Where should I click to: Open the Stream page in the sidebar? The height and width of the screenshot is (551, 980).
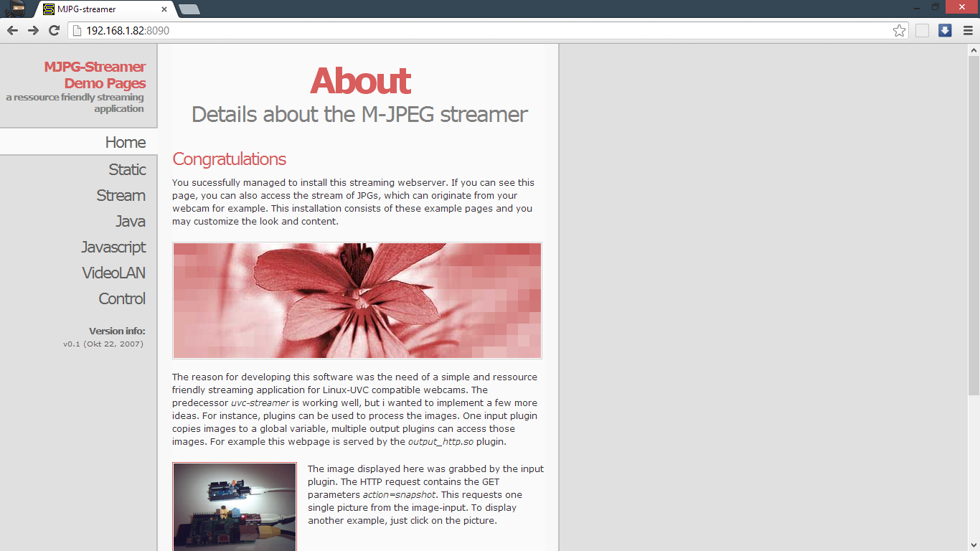point(121,195)
